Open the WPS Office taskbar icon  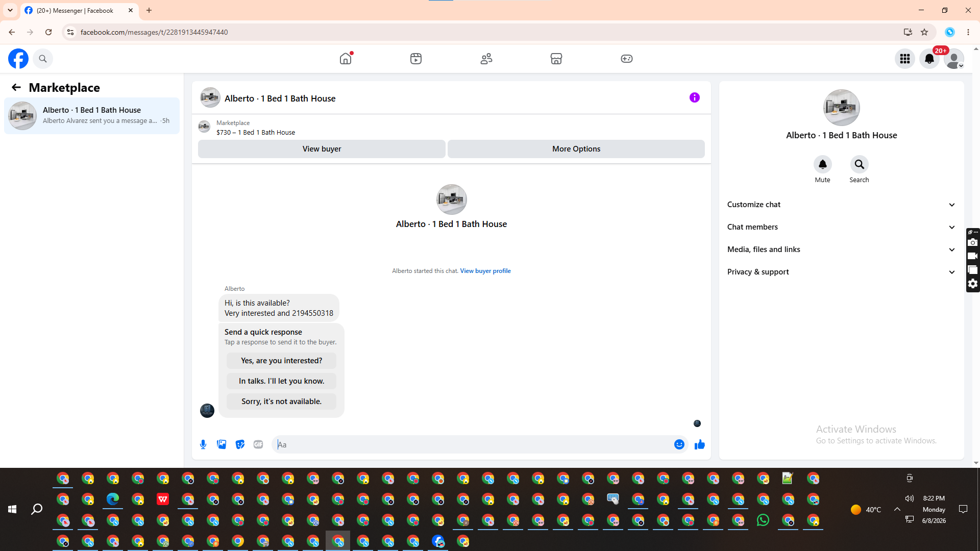163,499
